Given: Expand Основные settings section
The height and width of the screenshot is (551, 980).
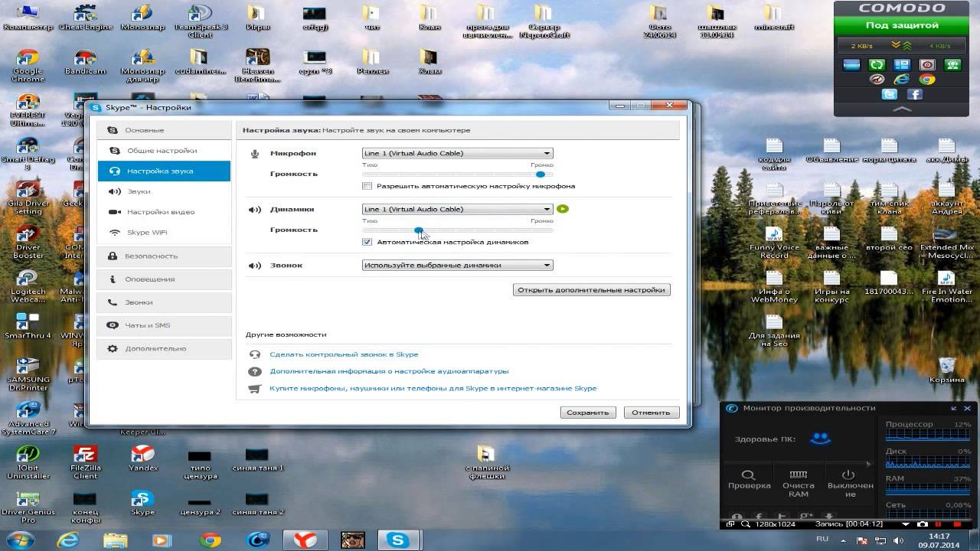Looking at the screenshot, I should [165, 130].
